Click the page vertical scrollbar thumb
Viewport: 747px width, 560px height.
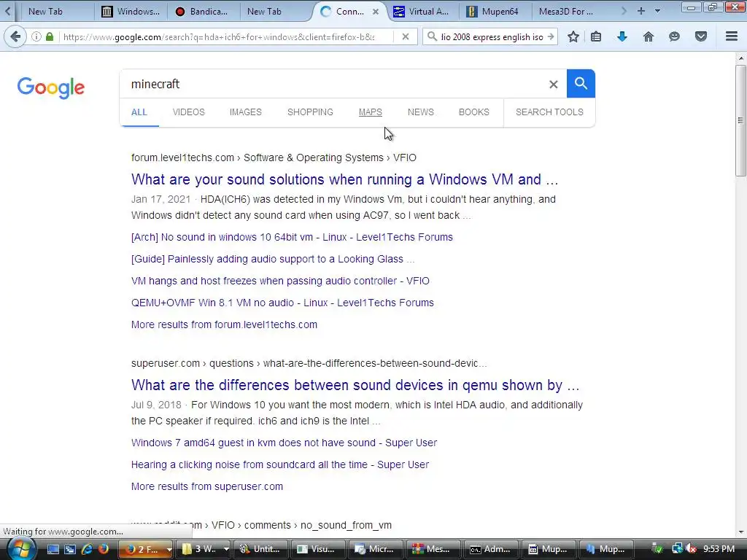[740, 121]
